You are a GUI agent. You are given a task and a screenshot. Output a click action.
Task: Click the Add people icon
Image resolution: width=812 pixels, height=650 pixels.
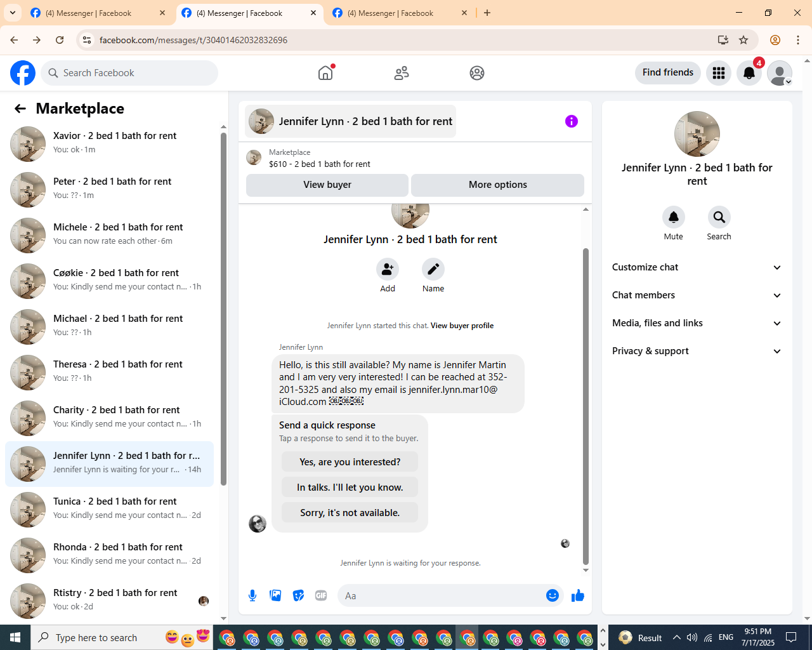coord(388,269)
